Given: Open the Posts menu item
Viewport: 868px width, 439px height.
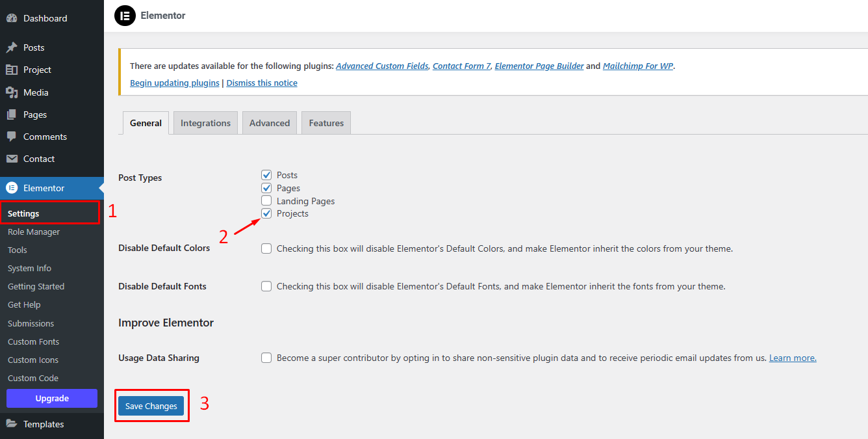Looking at the screenshot, I should click(x=52, y=47).
